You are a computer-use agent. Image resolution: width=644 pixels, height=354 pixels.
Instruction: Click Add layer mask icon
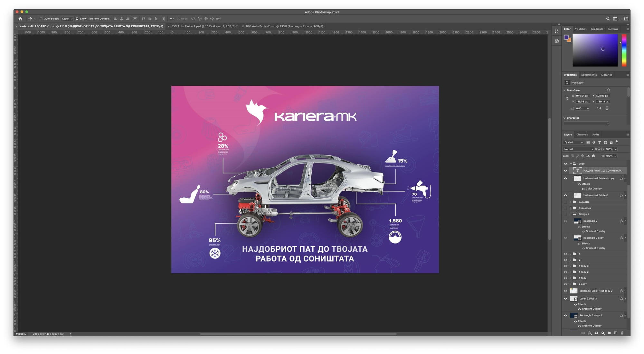coord(596,333)
